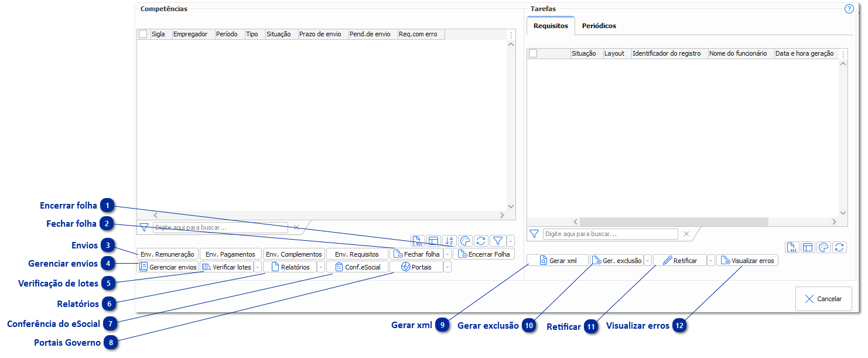
Task: Sort by Prazo de envio column header
Action: point(323,35)
